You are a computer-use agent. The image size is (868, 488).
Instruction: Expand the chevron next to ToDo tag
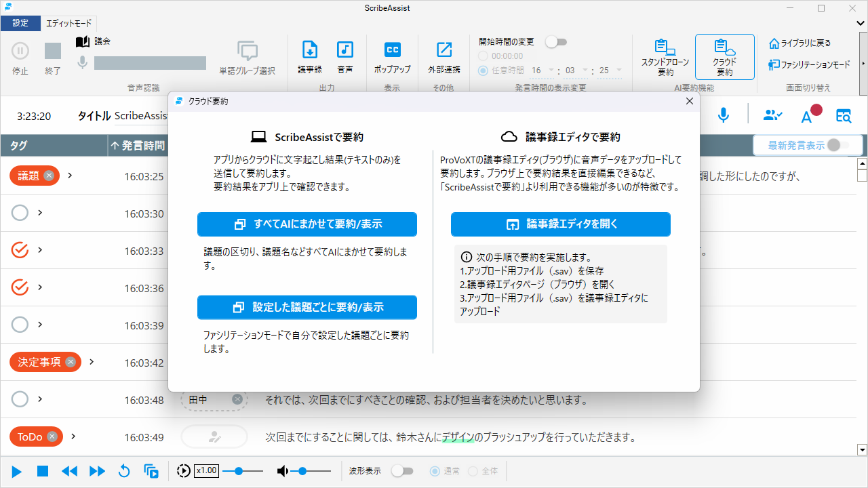73,436
